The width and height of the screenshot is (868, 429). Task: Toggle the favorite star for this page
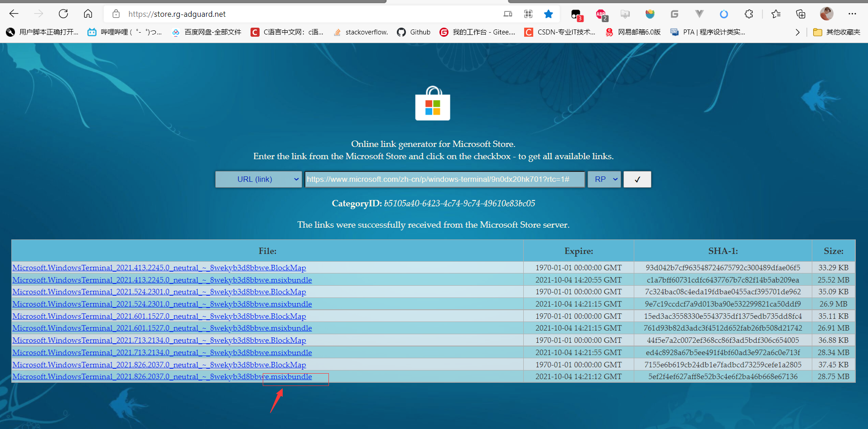(549, 14)
